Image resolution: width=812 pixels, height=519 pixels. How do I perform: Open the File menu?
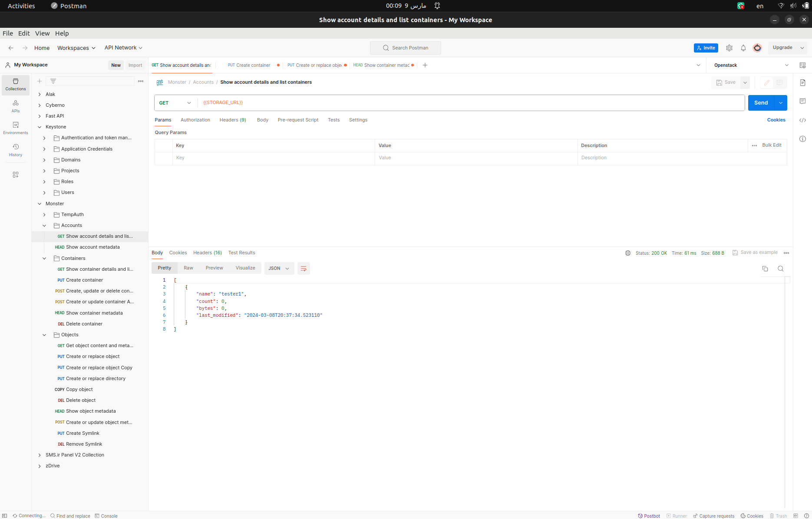tap(8, 33)
